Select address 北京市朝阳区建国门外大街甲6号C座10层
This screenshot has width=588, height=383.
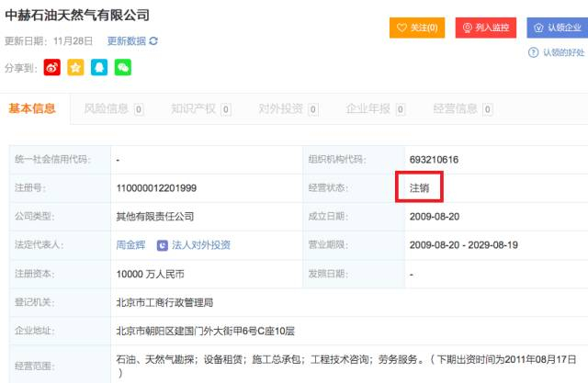[206, 331]
